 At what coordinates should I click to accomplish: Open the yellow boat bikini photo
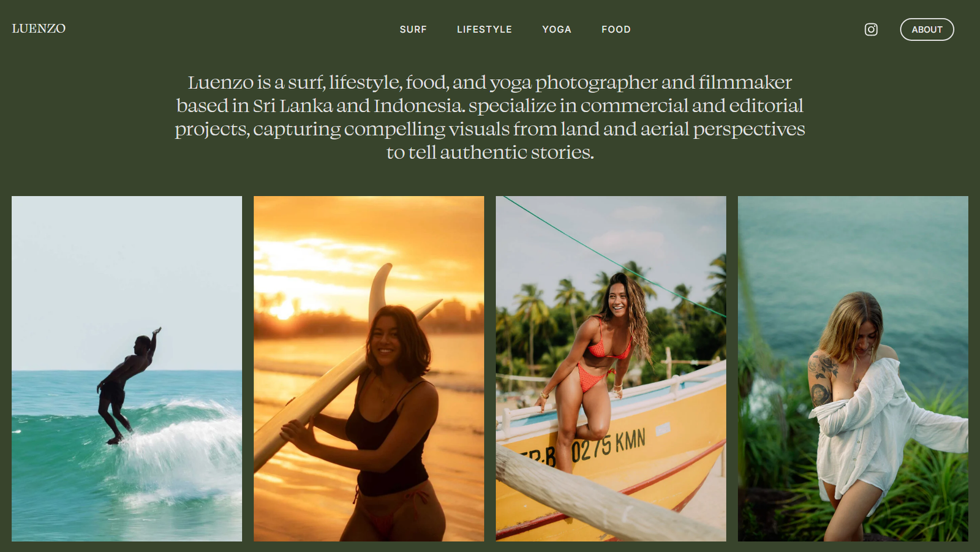click(611, 368)
